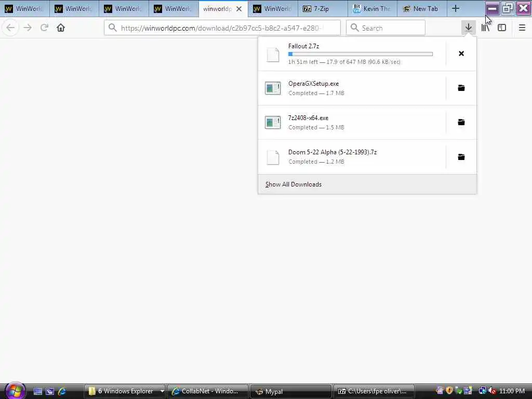Go back one page

tap(10, 28)
